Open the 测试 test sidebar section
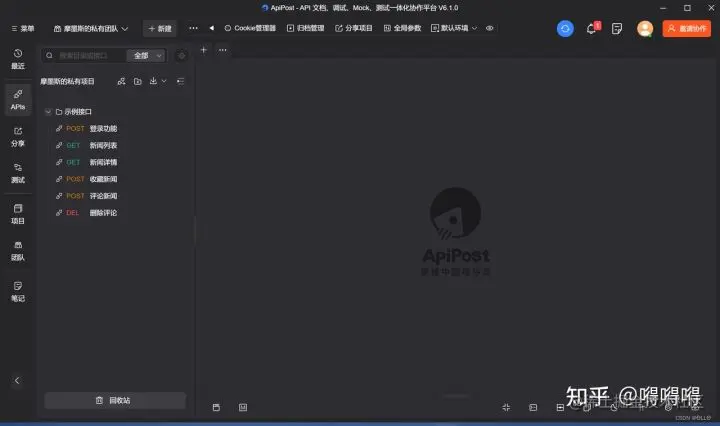720x426 pixels. pos(18,173)
